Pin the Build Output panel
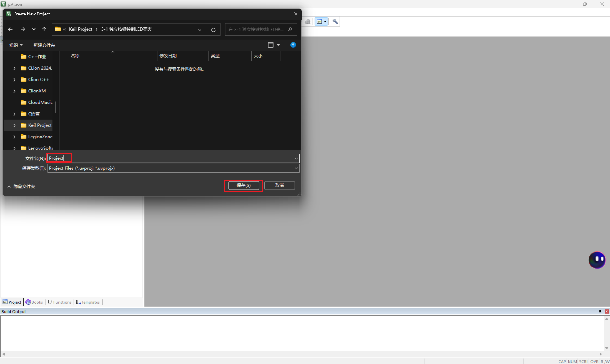 [x=600, y=311]
